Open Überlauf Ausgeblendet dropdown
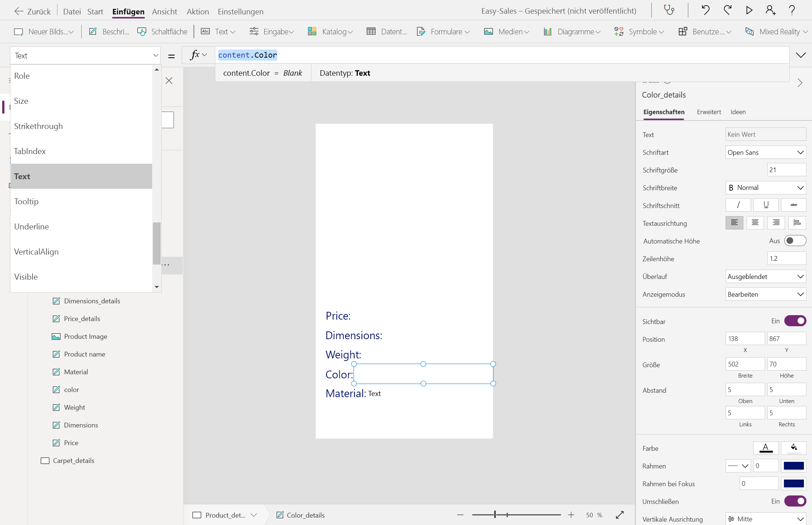Viewport: 812px width, 525px height. pos(766,276)
